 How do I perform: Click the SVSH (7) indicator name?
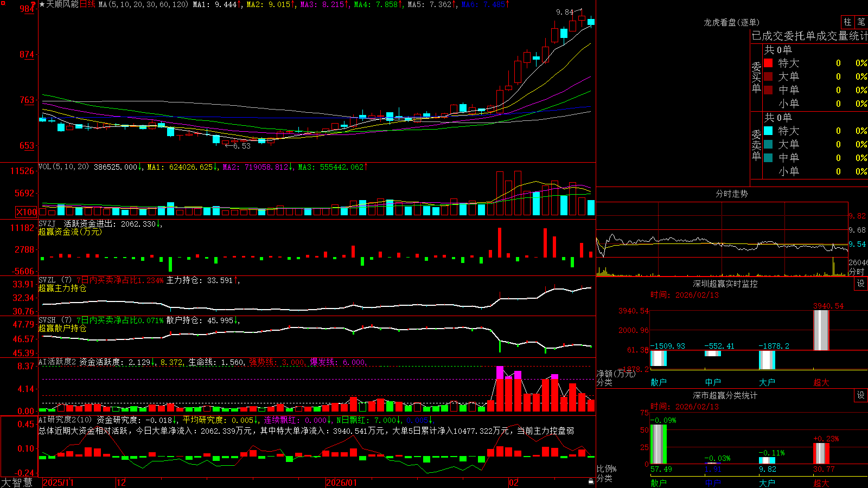[55, 320]
